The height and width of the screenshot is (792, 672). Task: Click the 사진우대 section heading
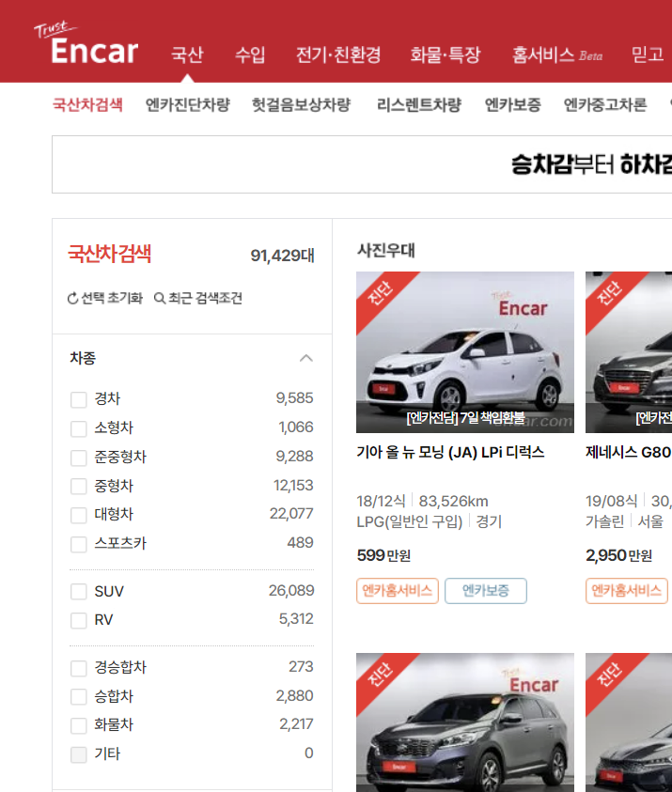coord(386,250)
